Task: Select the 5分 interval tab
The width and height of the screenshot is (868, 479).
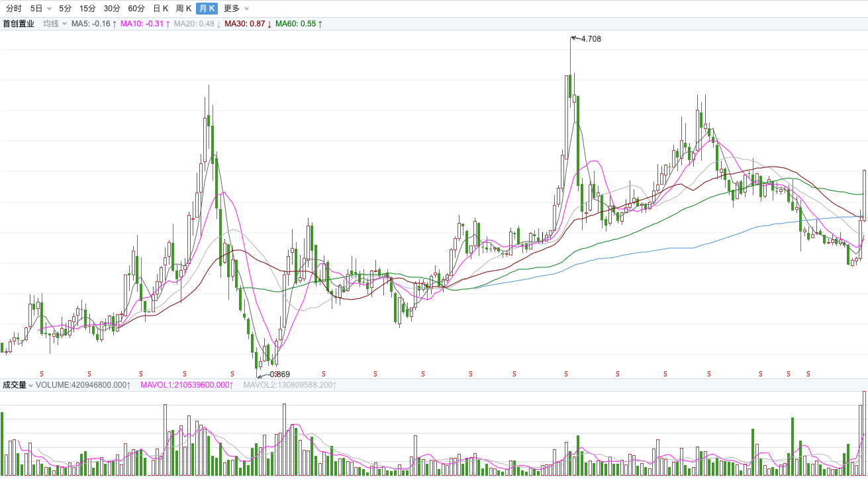Action: 65,9
